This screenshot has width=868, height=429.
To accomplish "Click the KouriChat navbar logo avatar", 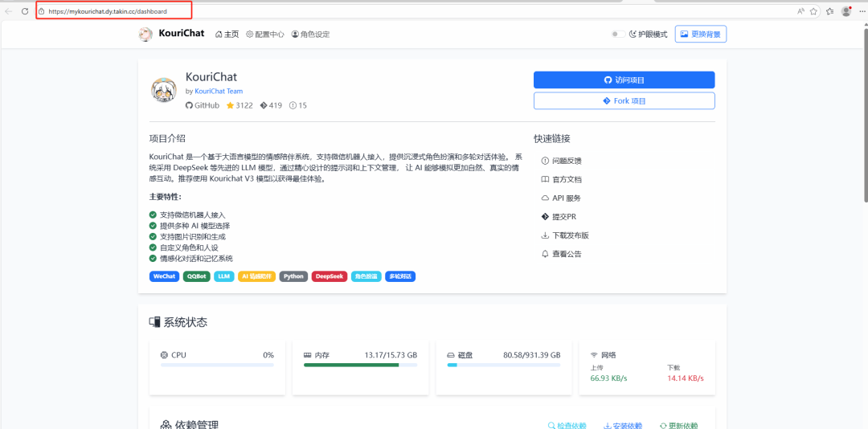I will tap(145, 34).
